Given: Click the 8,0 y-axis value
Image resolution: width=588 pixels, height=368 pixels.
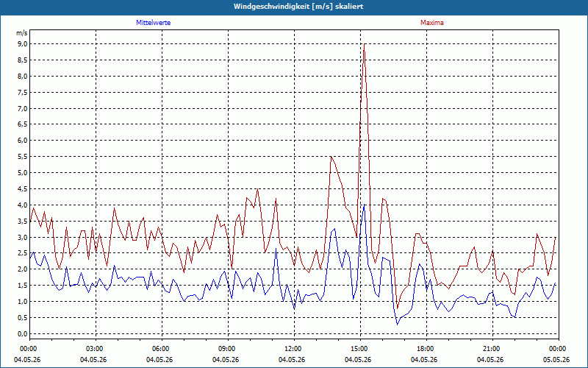Looking at the screenshot, I should (x=23, y=77).
